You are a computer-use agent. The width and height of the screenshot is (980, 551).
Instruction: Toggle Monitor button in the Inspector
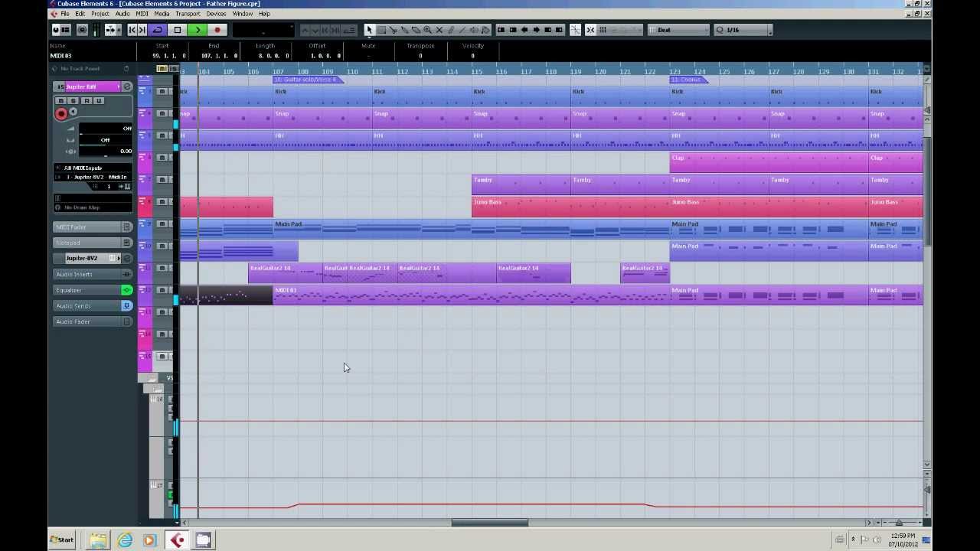click(73, 112)
